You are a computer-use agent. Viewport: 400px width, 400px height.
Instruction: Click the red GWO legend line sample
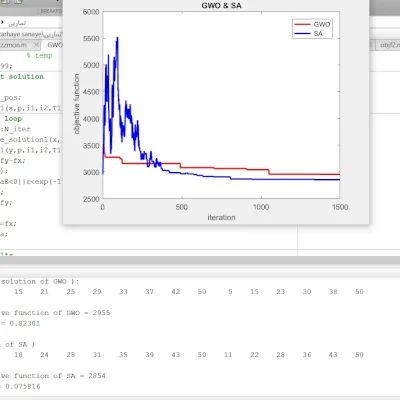point(302,24)
